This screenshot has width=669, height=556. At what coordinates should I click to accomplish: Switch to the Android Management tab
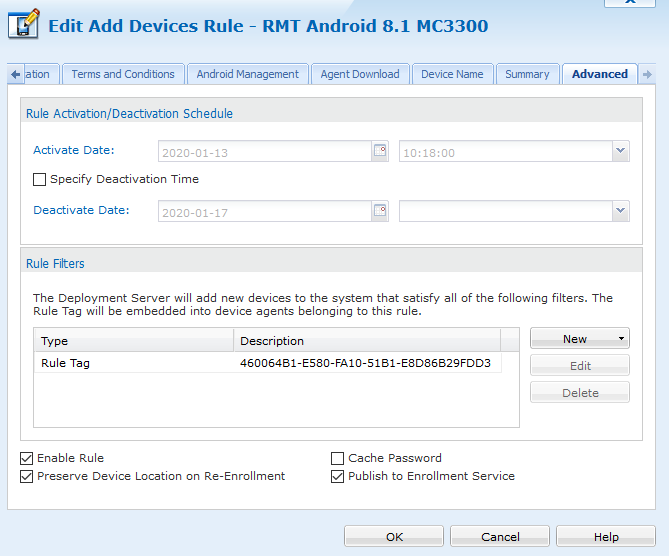click(x=247, y=74)
